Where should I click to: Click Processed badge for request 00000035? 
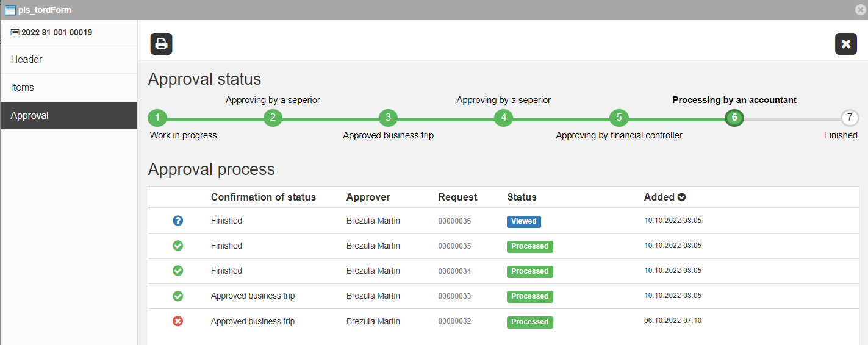click(x=529, y=246)
